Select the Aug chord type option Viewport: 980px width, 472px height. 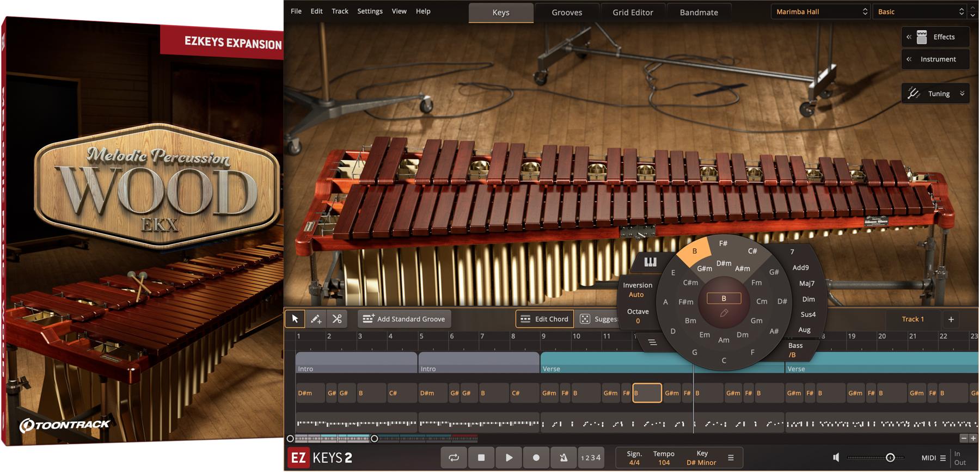[804, 329]
